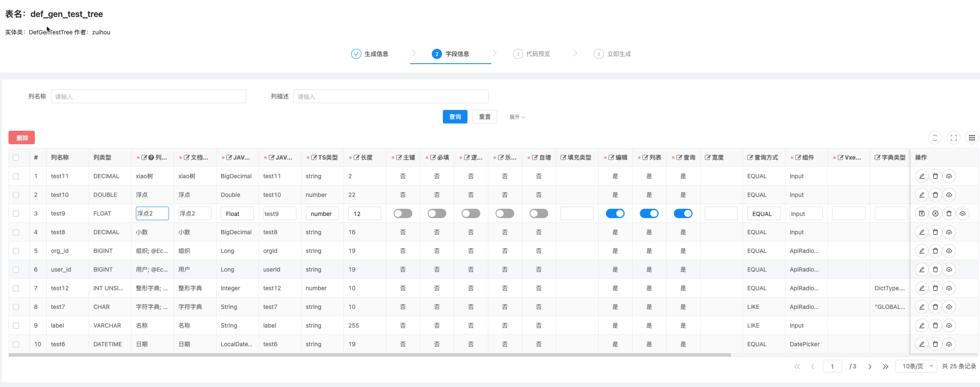
Task: Cancel editing the test9 row
Action: [935, 214]
